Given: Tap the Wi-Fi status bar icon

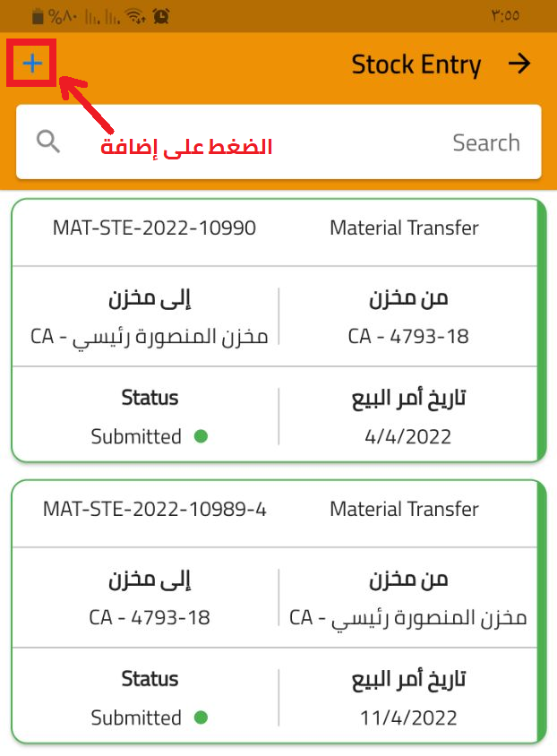Looking at the screenshot, I should 136,16.
